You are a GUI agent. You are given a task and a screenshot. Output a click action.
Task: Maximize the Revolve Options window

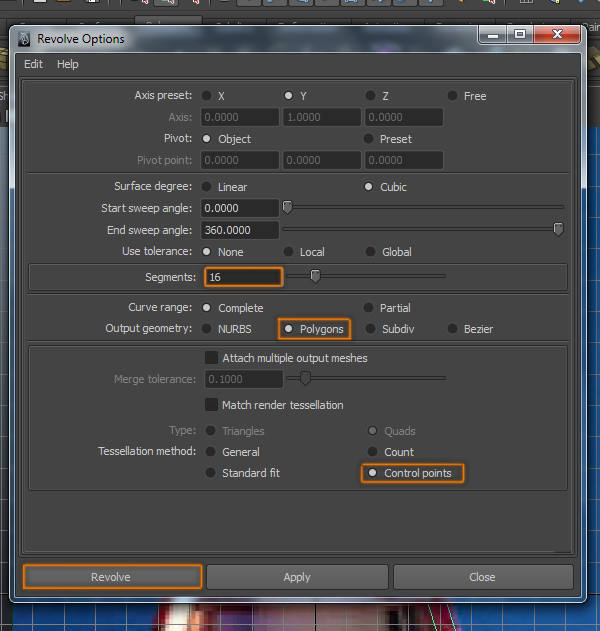pos(520,35)
